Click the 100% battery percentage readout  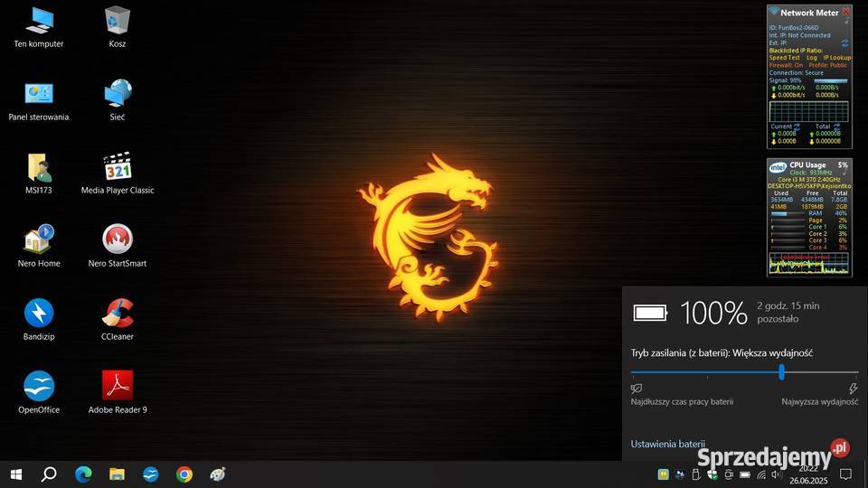[x=713, y=314]
